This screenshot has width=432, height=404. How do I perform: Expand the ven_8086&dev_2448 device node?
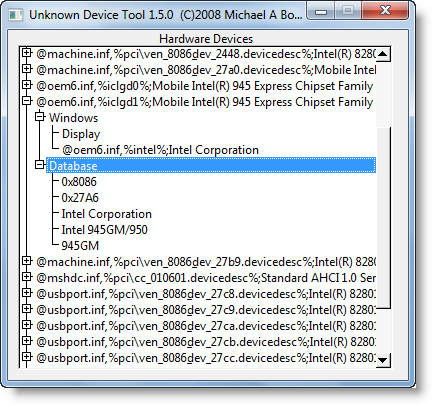click(x=26, y=53)
